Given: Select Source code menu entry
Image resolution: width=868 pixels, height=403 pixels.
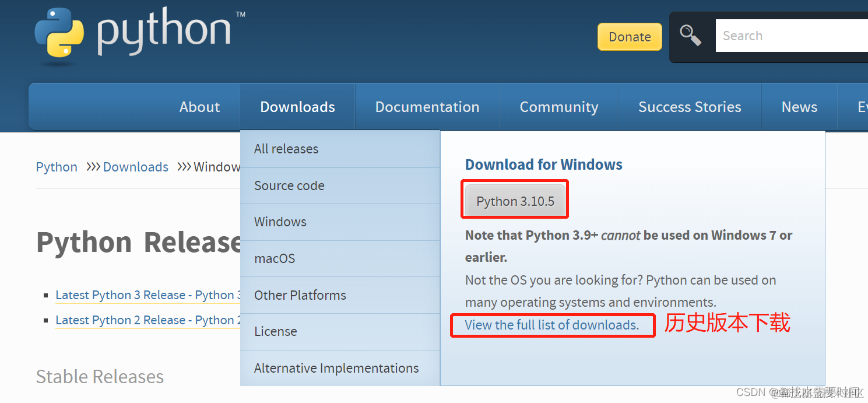Looking at the screenshot, I should point(289,185).
